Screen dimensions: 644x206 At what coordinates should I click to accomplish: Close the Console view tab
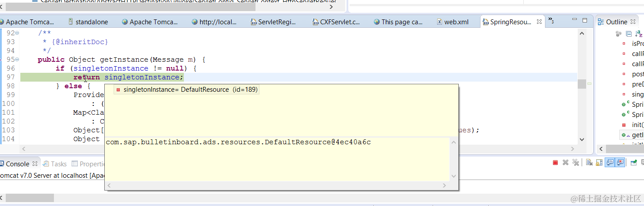point(35,164)
